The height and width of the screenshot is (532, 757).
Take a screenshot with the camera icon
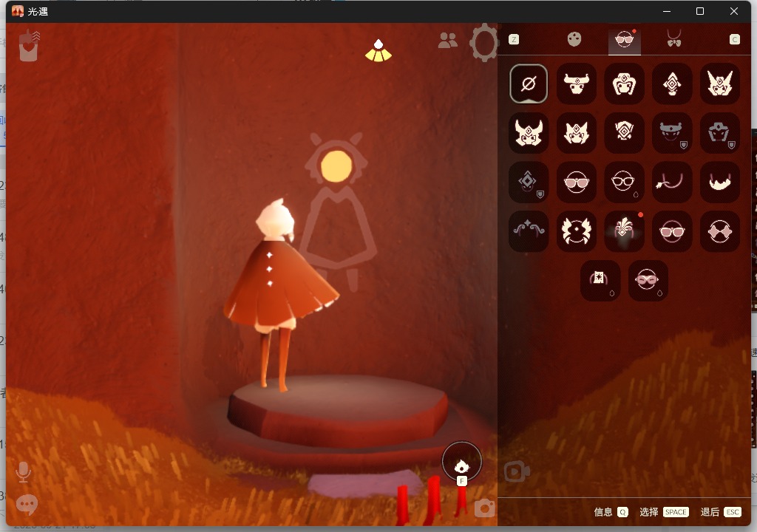pos(484,508)
